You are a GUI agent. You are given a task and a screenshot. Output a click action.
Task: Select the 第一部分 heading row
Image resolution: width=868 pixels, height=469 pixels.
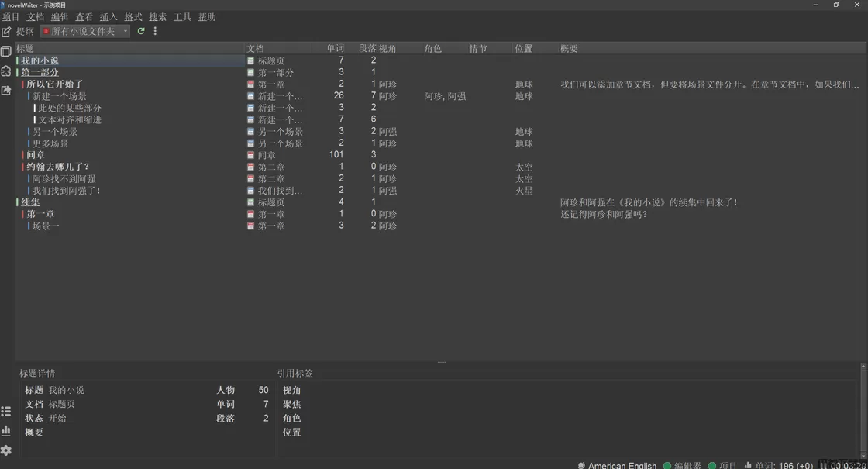[x=40, y=73]
